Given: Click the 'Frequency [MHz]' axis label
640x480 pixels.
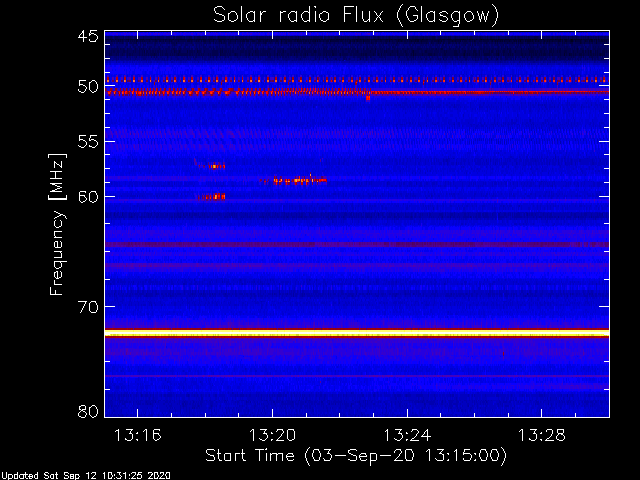Looking at the screenshot, I should pyautogui.click(x=57, y=224).
